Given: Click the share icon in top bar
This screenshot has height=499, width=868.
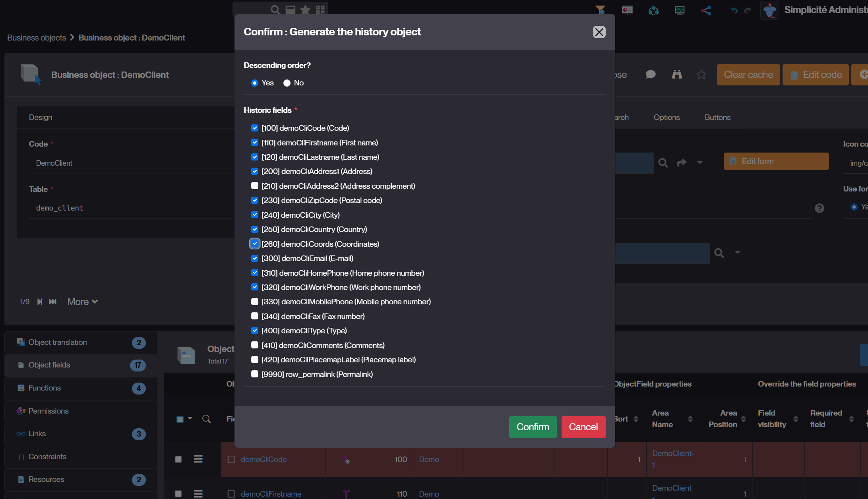Looking at the screenshot, I should tap(706, 10).
